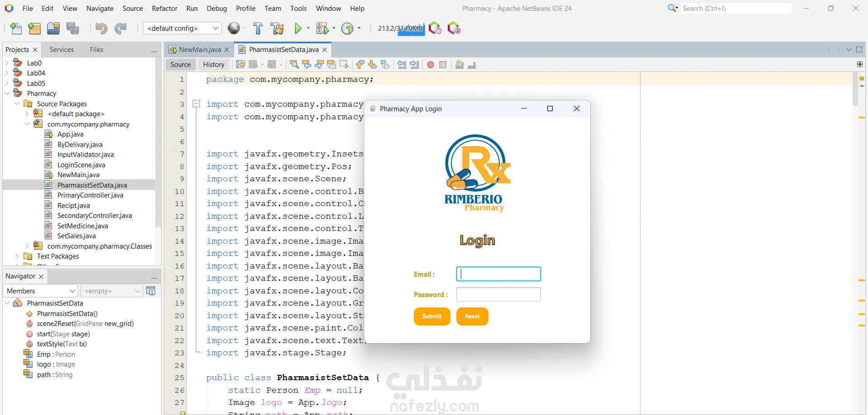Close the PharmasistSetData.java tab
The width and height of the screenshot is (868, 415).
pyautogui.click(x=324, y=50)
